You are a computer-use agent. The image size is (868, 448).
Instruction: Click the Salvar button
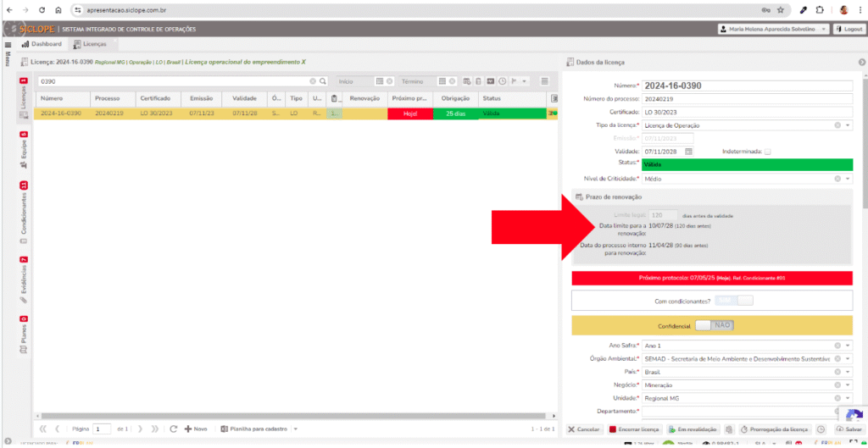pos(848,429)
